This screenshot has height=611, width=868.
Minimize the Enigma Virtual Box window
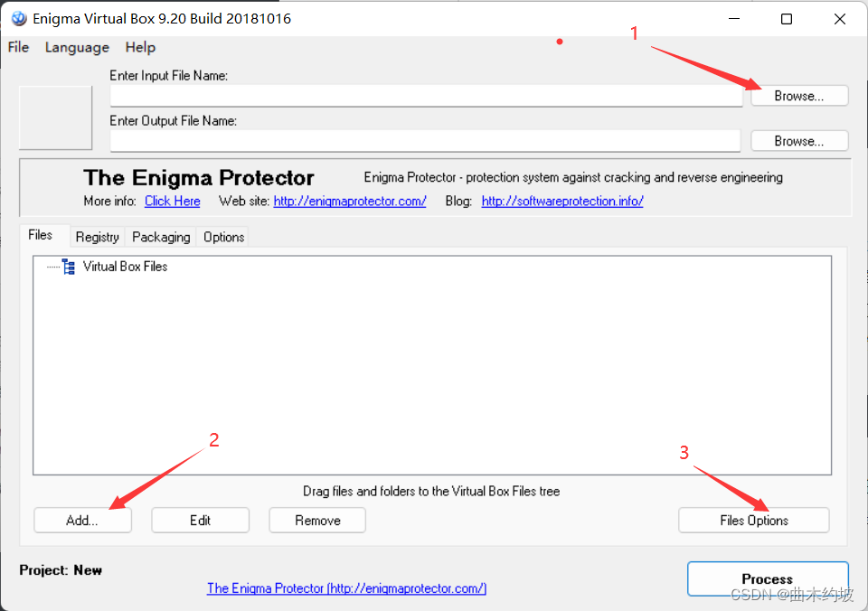coord(734,19)
